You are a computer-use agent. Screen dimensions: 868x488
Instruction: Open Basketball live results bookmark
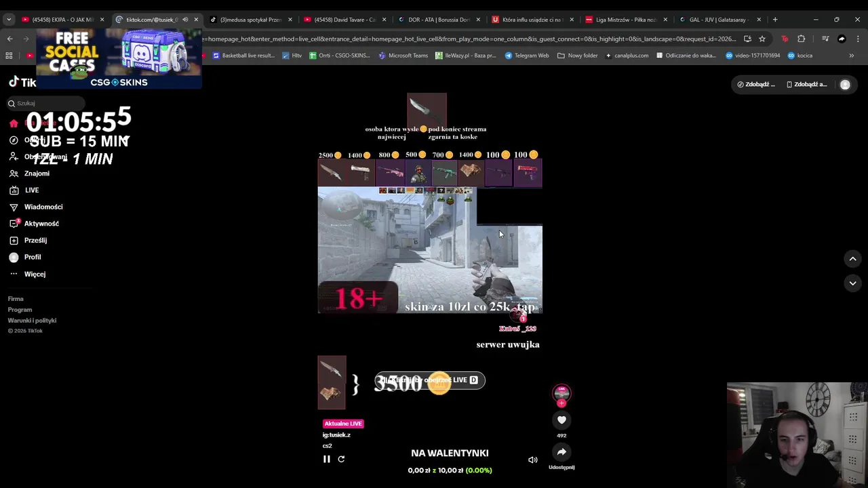point(243,56)
